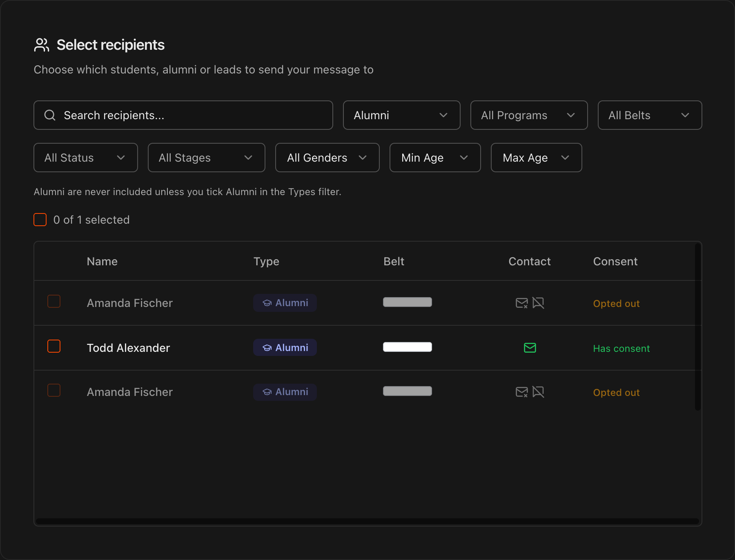Open the Alumni type filter dropdown
The image size is (735, 560).
[402, 115]
